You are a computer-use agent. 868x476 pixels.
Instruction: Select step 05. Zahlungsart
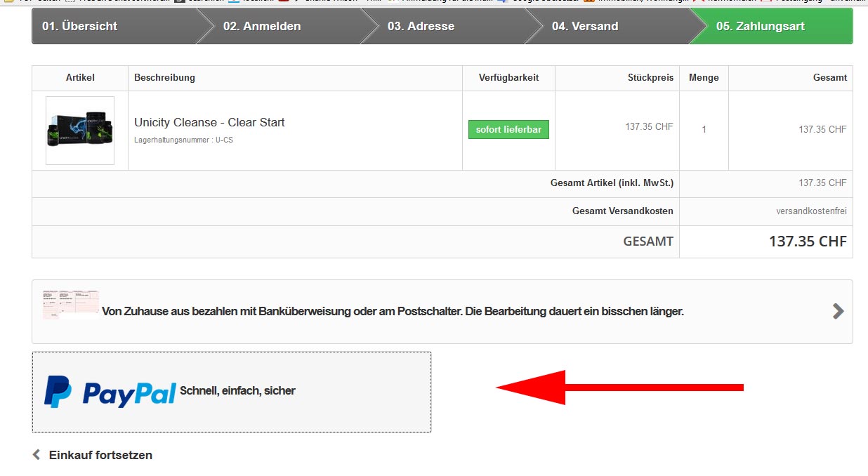770,26
